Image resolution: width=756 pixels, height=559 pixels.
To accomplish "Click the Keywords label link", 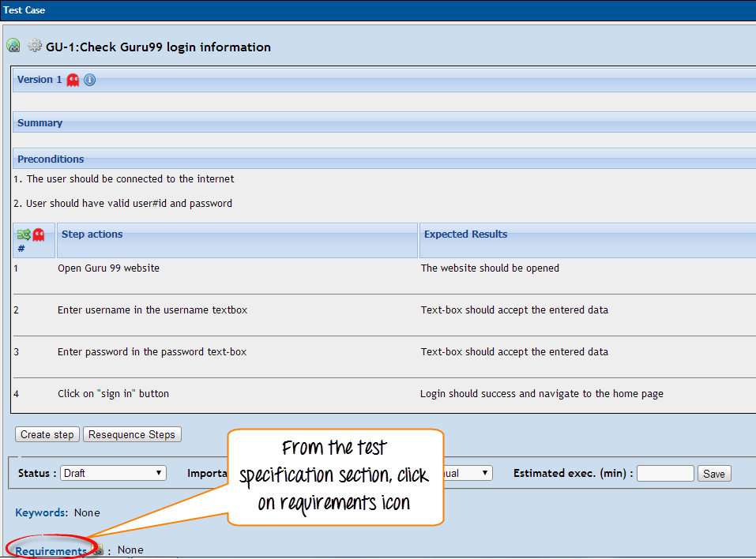I will [40, 513].
